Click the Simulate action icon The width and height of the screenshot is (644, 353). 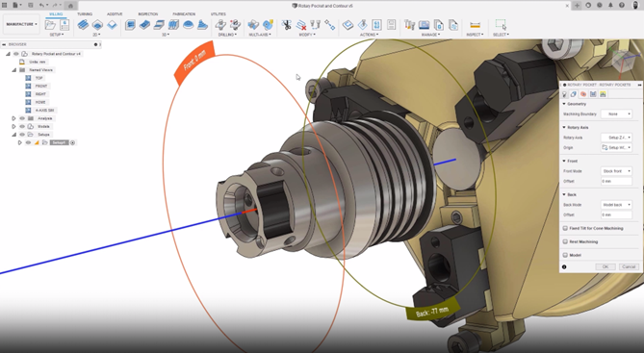(x=348, y=25)
